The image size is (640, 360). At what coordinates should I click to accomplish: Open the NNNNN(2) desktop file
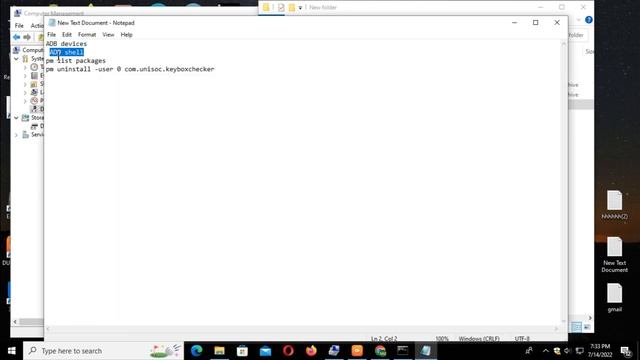(614, 205)
